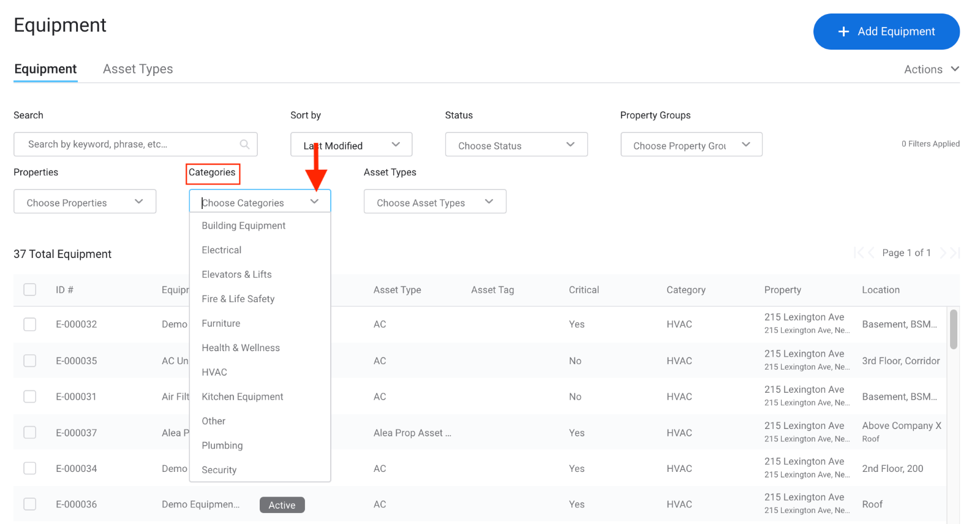980x524 pixels.
Task: Click the keyword search input field
Action: [129, 145]
